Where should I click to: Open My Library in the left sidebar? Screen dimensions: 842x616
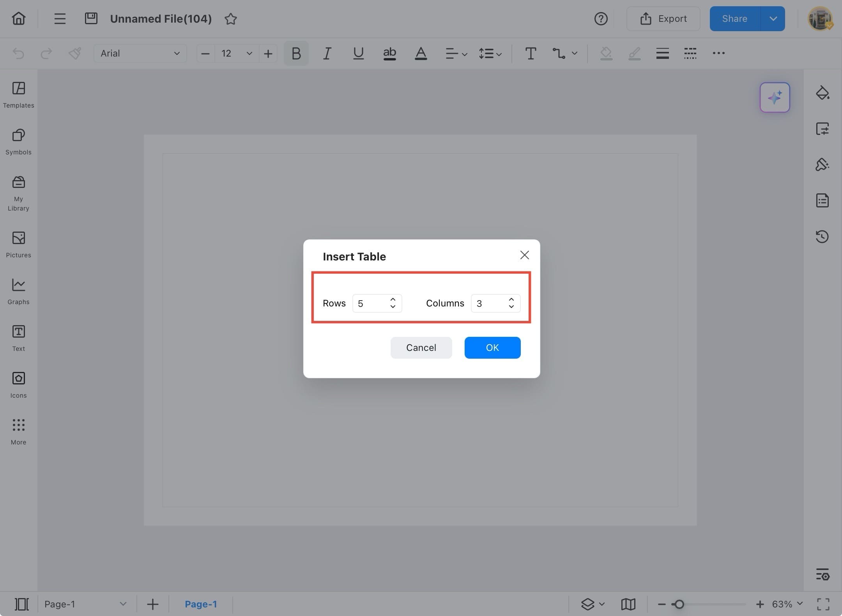18,192
